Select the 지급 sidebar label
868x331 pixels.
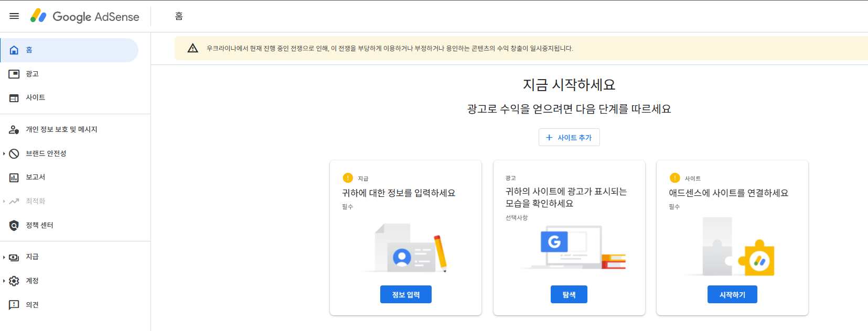coord(32,257)
